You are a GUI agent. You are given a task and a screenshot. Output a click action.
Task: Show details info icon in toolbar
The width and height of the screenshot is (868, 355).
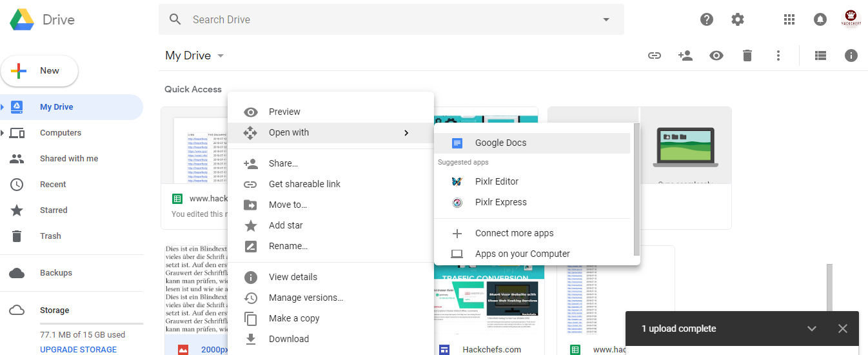coord(851,56)
